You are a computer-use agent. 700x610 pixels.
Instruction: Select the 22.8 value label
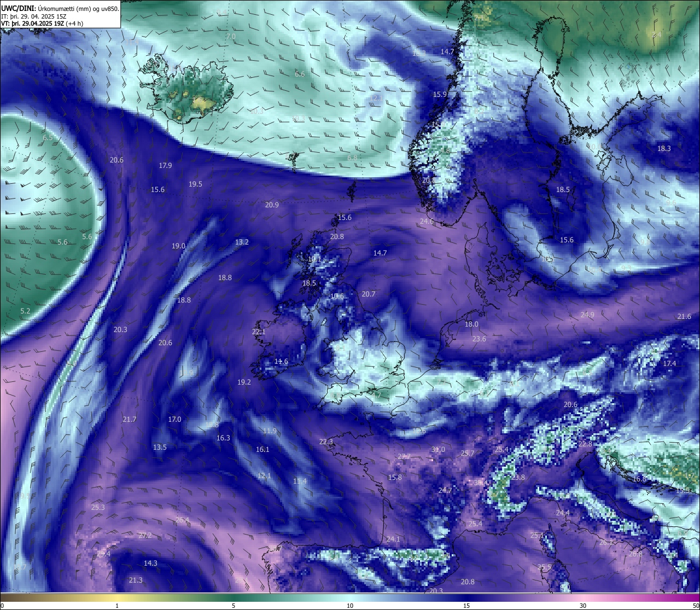[585, 444]
